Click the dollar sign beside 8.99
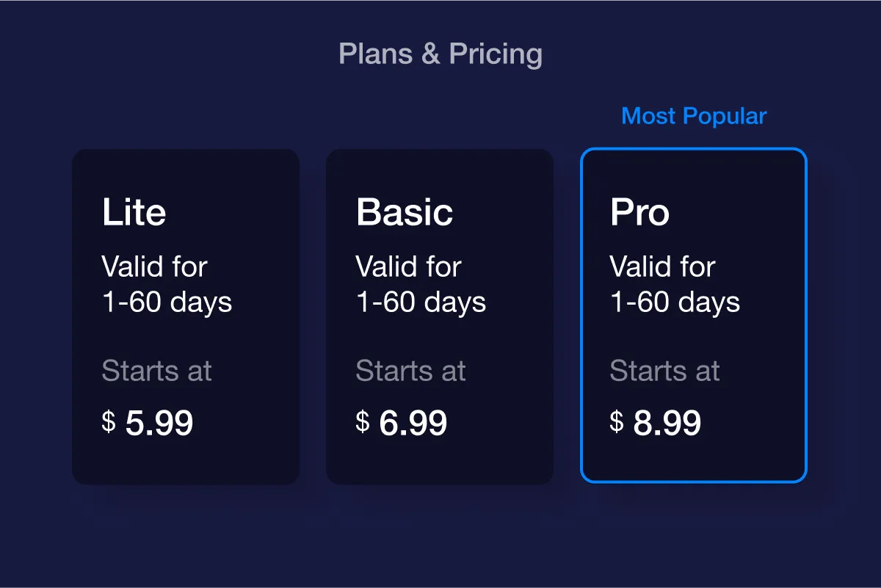This screenshot has height=588, width=881. tap(617, 422)
